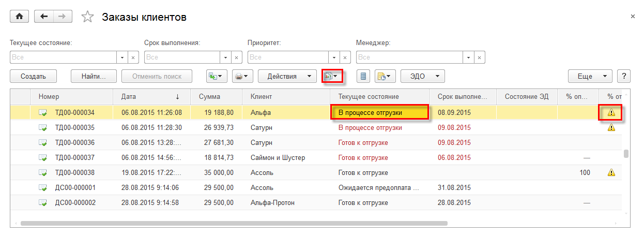
Task: Click the horizontal scrollbar of the order list
Action: (234, 223)
